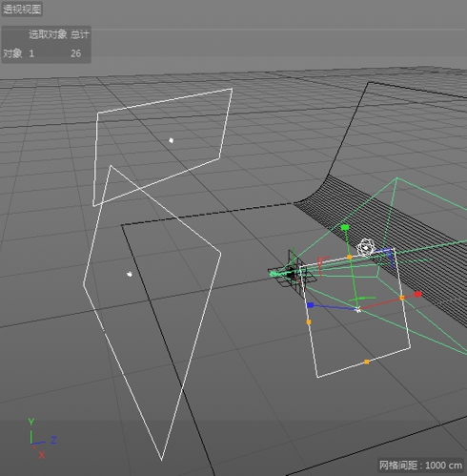The height and width of the screenshot is (476, 467).
Task: Click the XYZ world axis indicator
Action: 41,439
